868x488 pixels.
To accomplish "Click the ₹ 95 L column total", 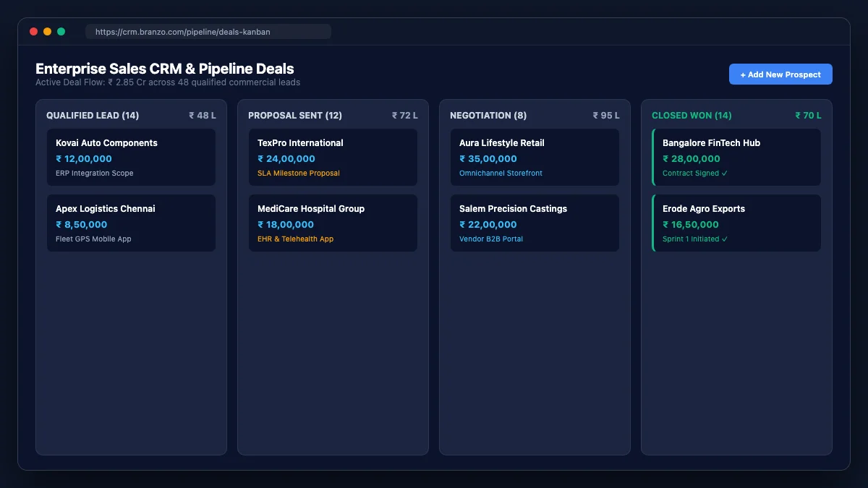I will (606, 116).
